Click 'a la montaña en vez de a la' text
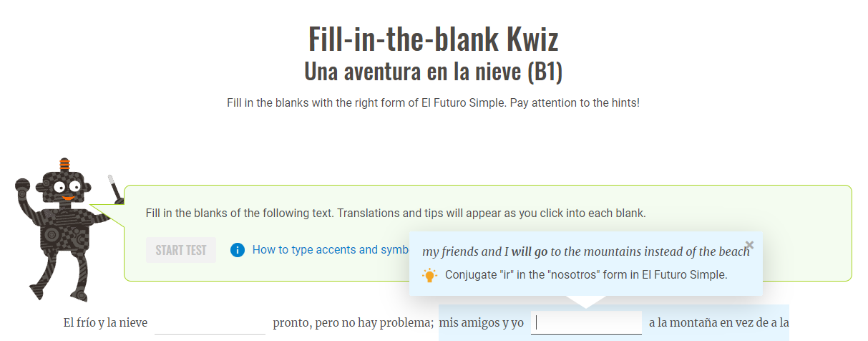Image resolution: width=868 pixels, height=341 pixels. (x=719, y=323)
